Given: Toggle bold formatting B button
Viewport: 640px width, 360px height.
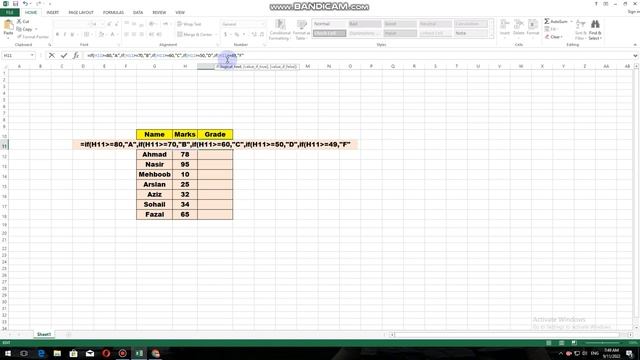Looking at the screenshot, I should click(x=57, y=34).
